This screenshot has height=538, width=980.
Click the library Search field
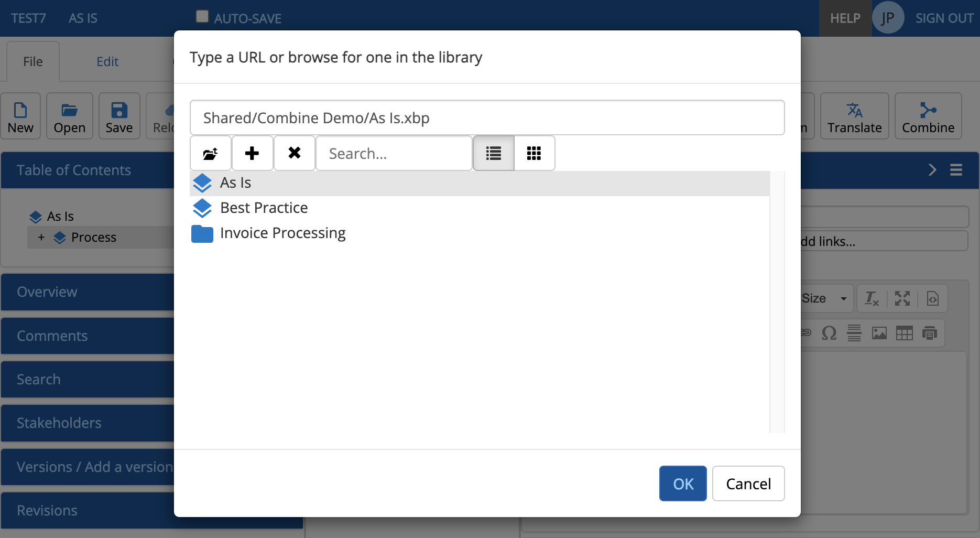coord(394,154)
